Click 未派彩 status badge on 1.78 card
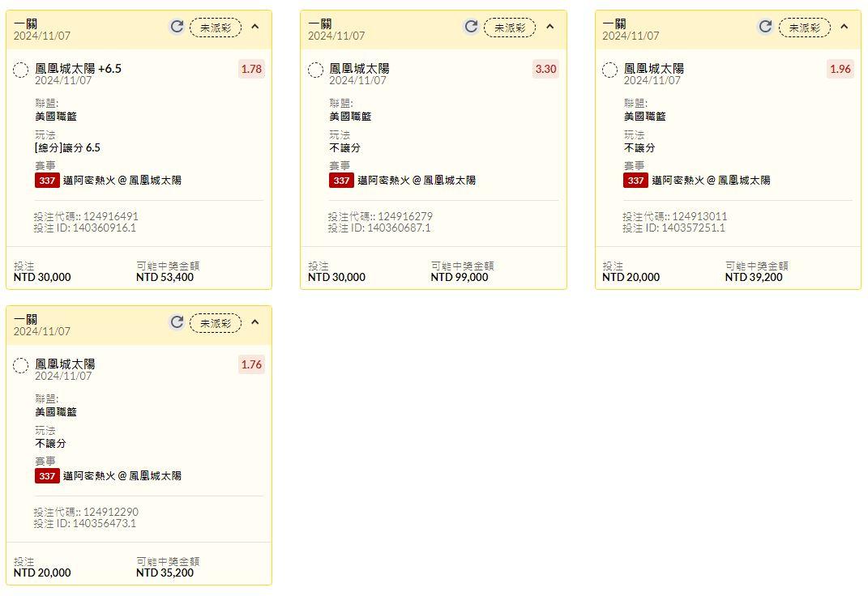This screenshot has width=868, height=596. 216,27
